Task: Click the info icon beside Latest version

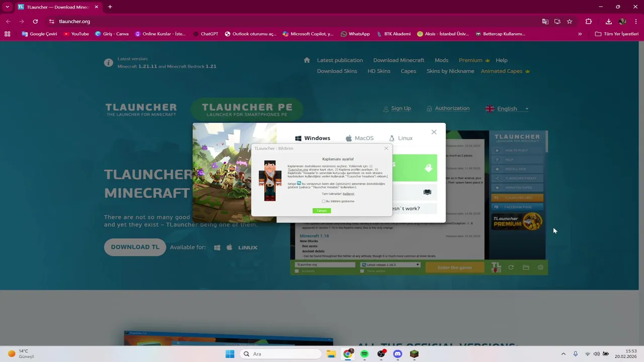Action: (x=108, y=63)
